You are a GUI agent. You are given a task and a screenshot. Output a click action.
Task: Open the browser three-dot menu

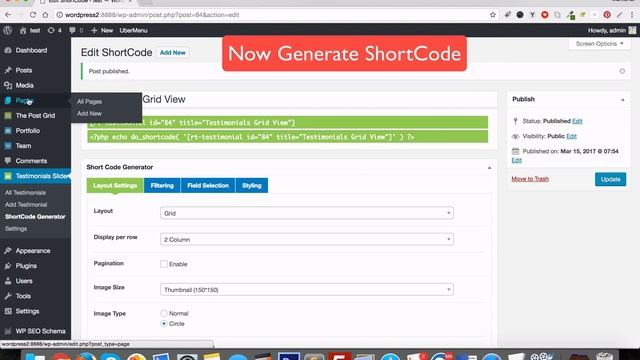[x=632, y=15]
